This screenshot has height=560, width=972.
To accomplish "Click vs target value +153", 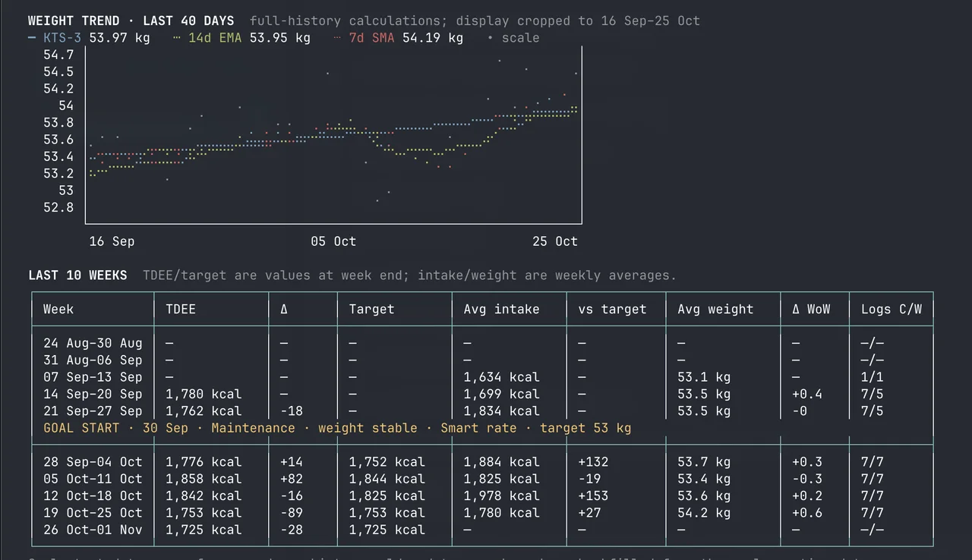I will click(x=594, y=496).
